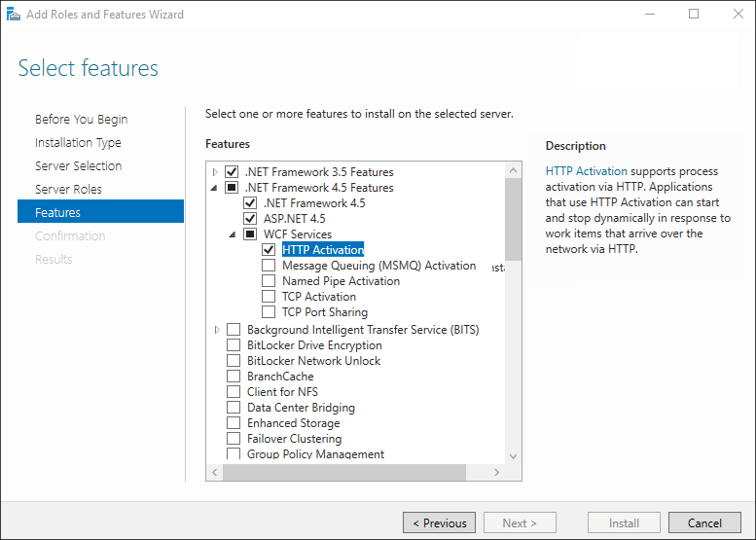Enable the Failover Clustering feature checkbox
The width and height of the screenshot is (756, 540).
(x=234, y=439)
